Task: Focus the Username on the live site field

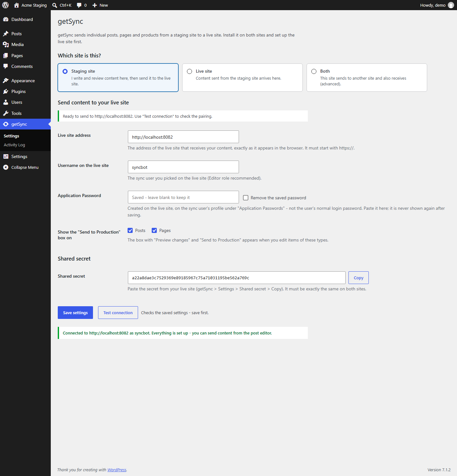Action: [x=183, y=167]
